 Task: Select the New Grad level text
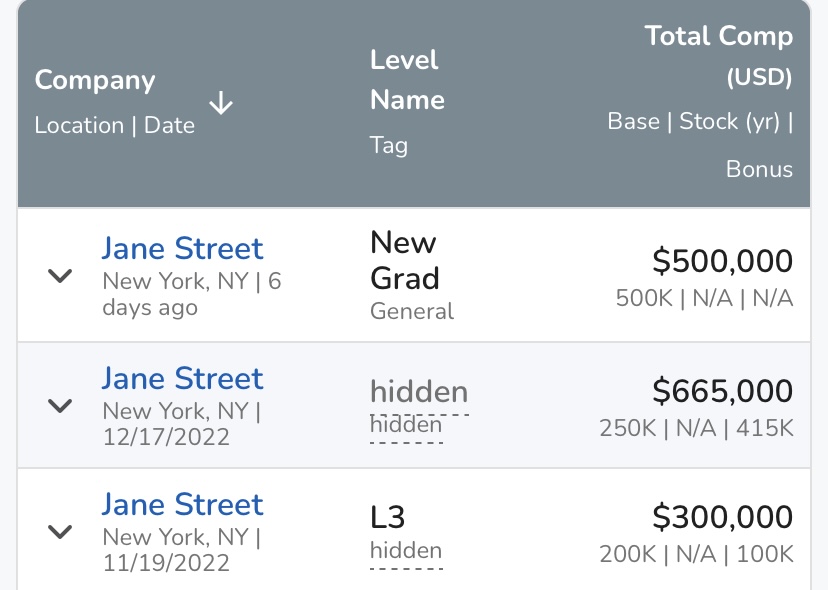click(x=404, y=260)
